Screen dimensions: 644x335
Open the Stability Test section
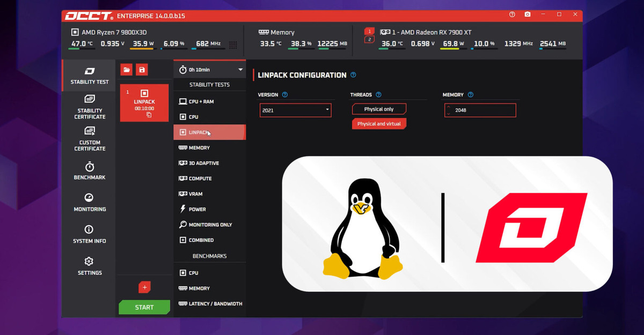89,76
